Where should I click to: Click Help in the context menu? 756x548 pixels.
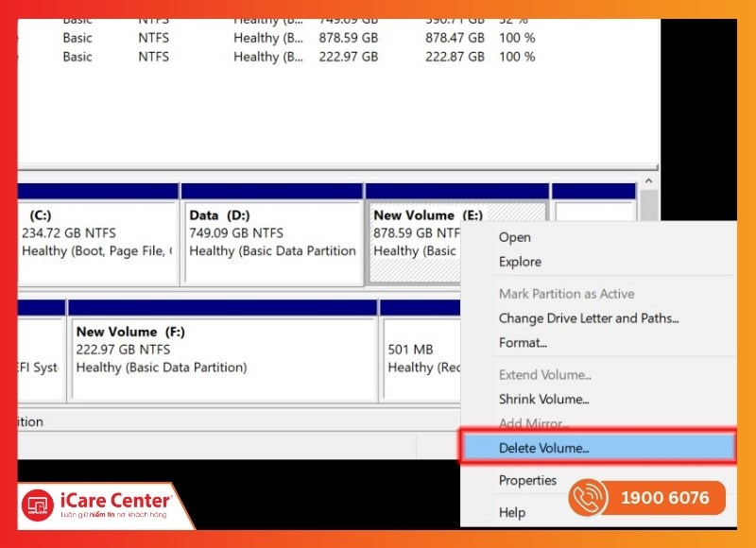coord(512,512)
